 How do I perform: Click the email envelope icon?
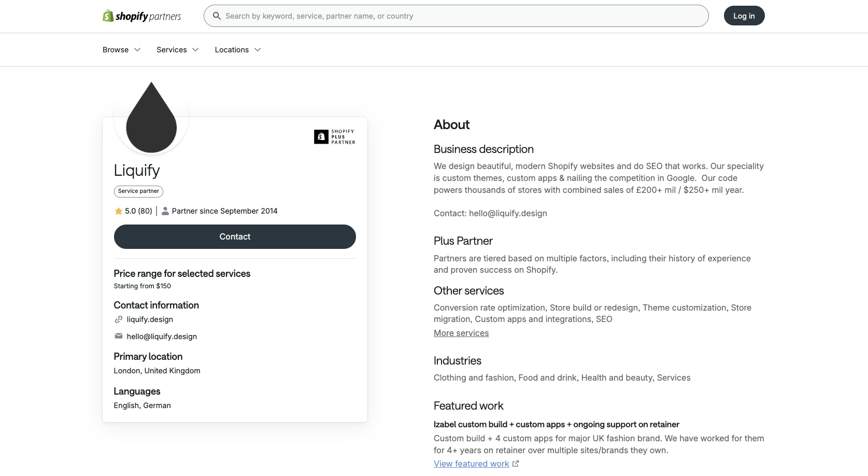tap(119, 337)
